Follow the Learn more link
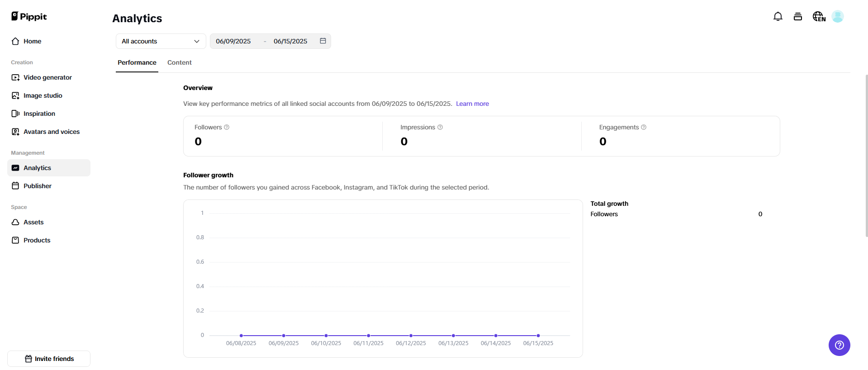The width and height of the screenshot is (868, 370). [x=472, y=104]
